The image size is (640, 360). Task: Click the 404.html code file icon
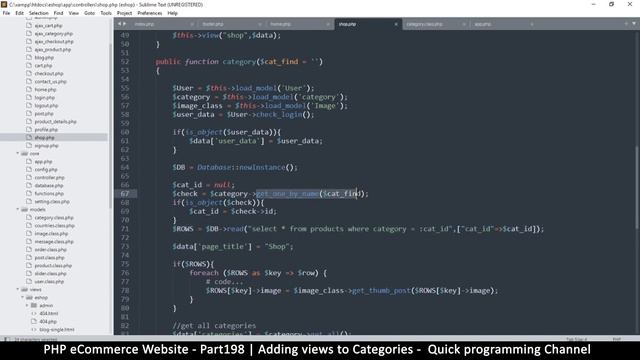[x=34, y=313]
